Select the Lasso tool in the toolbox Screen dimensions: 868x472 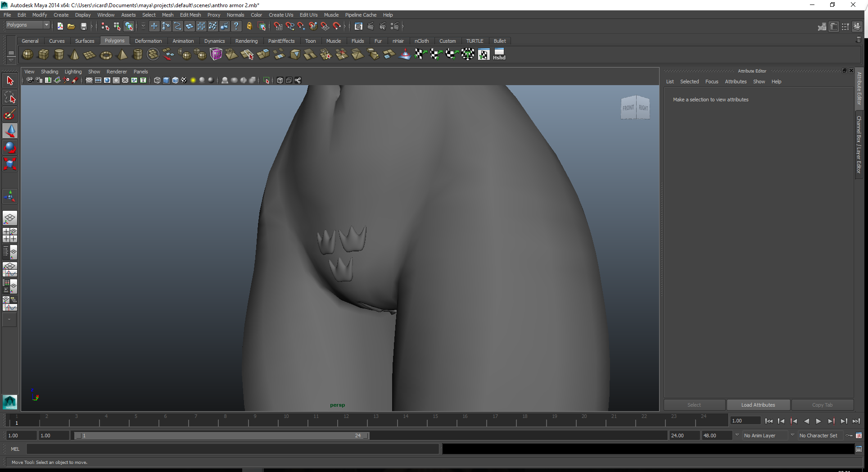point(10,98)
